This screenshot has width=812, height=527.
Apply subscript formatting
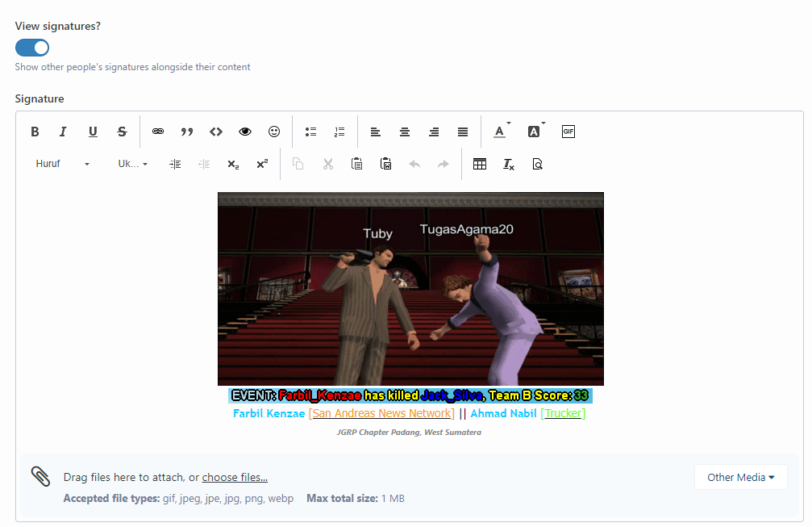pos(233,165)
